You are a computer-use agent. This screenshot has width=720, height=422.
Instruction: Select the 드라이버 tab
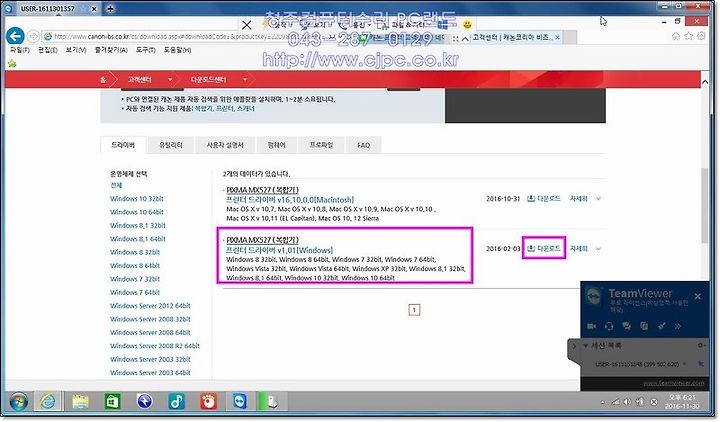[x=123, y=145]
